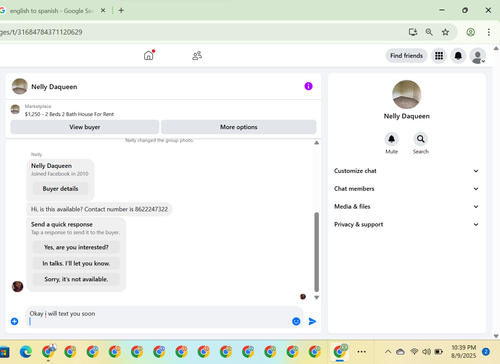The height and width of the screenshot is (364, 500).
Task: Bookmark this page with star icon
Action: coord(445,32)
